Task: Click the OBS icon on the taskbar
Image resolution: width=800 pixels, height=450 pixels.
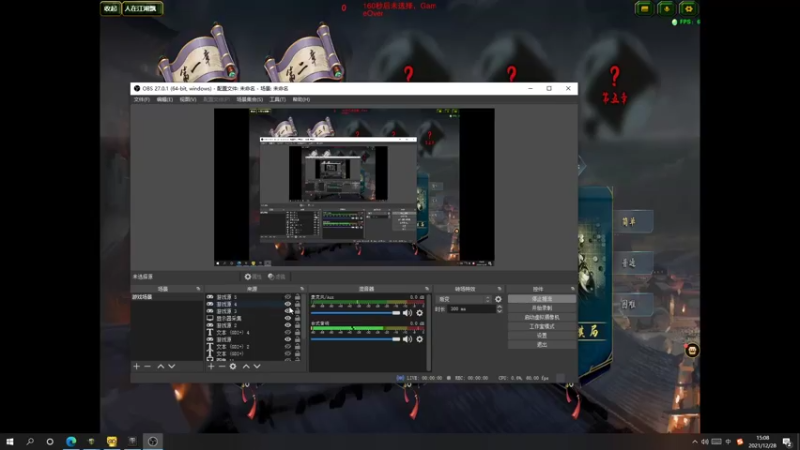Action: pos(153,441)
